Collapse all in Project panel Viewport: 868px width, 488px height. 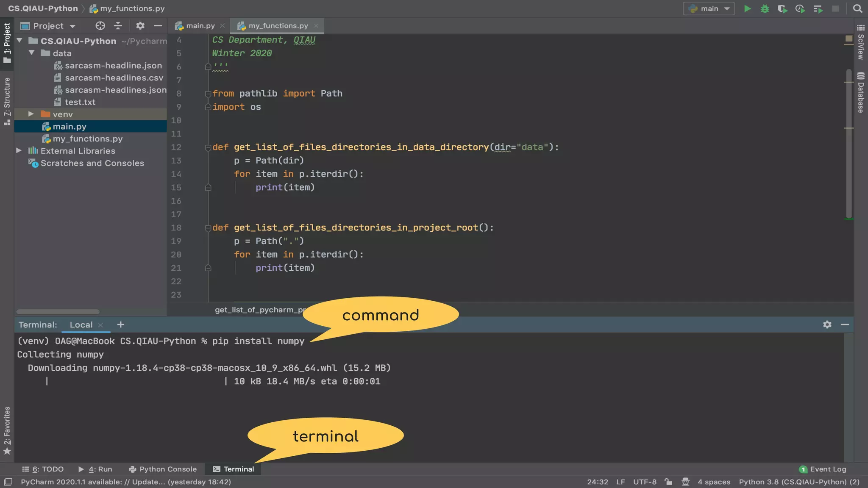pyautogui.click(x=118, y=26)
